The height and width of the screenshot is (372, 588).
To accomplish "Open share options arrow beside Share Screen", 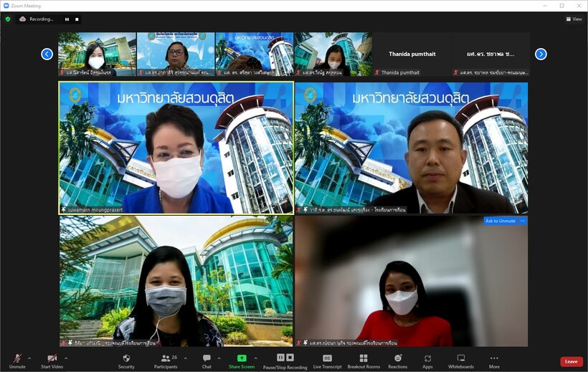I will click(256, 358).
